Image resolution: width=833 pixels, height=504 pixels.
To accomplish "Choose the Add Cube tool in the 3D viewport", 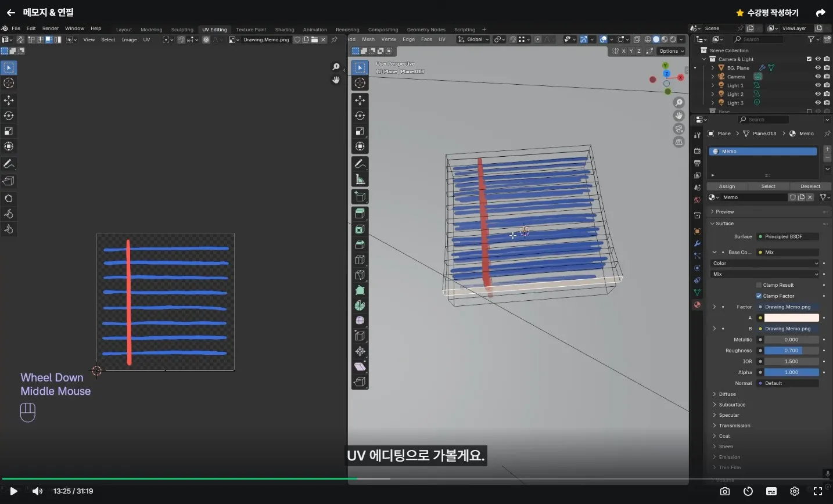I will click(x=360, y=197).
